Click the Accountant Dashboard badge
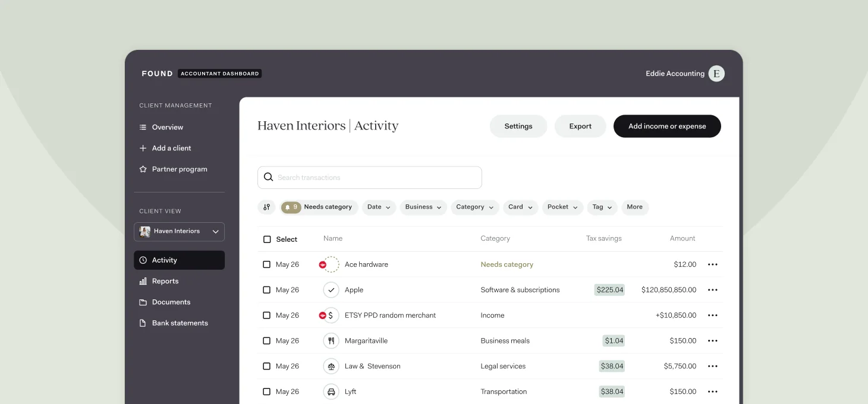Image resolution: width=868 pixels, height=404 pixels. [x=220, y=74]
